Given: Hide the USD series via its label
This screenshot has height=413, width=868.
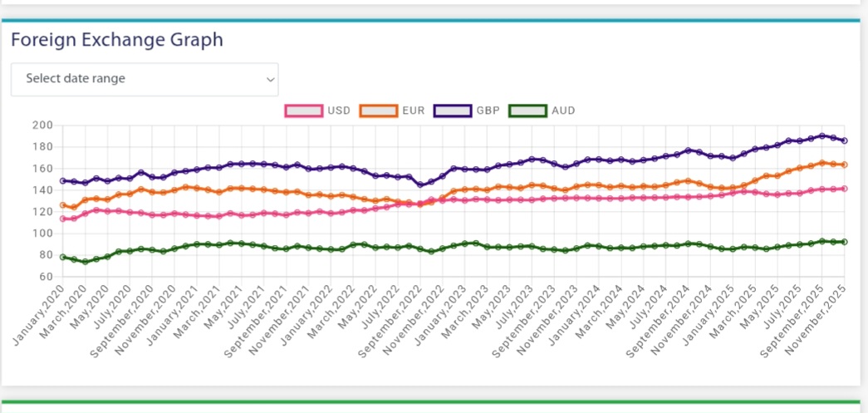Looking at the screenshot, I should point(339,111).
